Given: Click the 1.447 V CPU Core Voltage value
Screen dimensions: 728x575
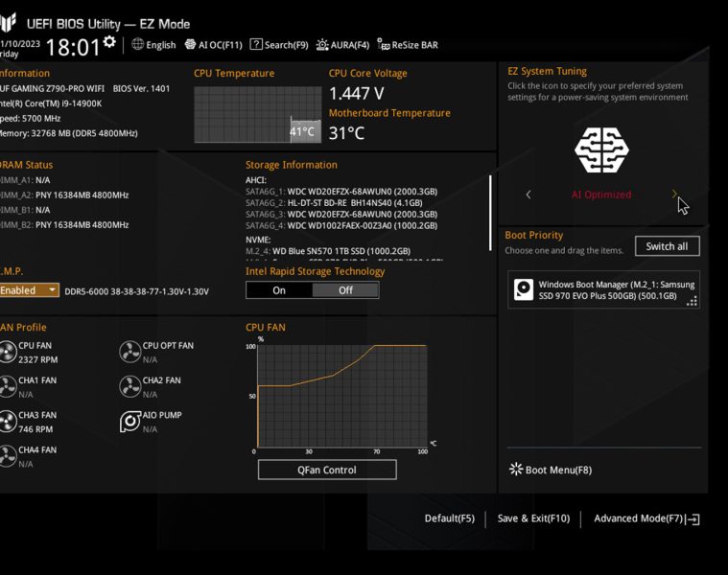Looking at the screenshot, I should click(x=357, y=94).
